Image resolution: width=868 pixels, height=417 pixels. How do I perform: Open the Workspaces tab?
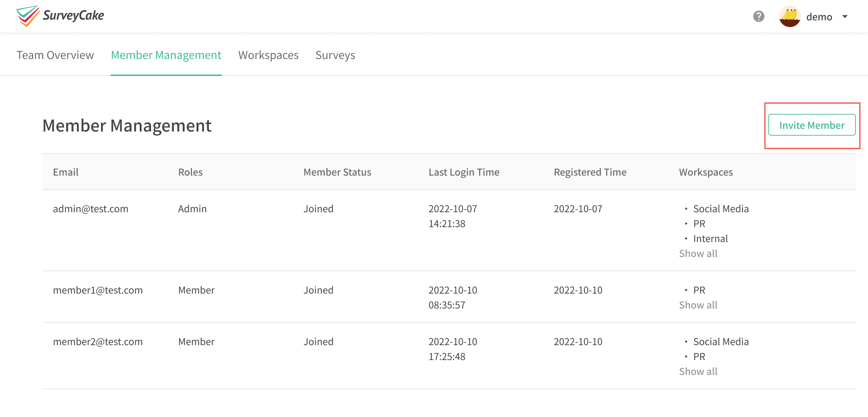(268, 55)
